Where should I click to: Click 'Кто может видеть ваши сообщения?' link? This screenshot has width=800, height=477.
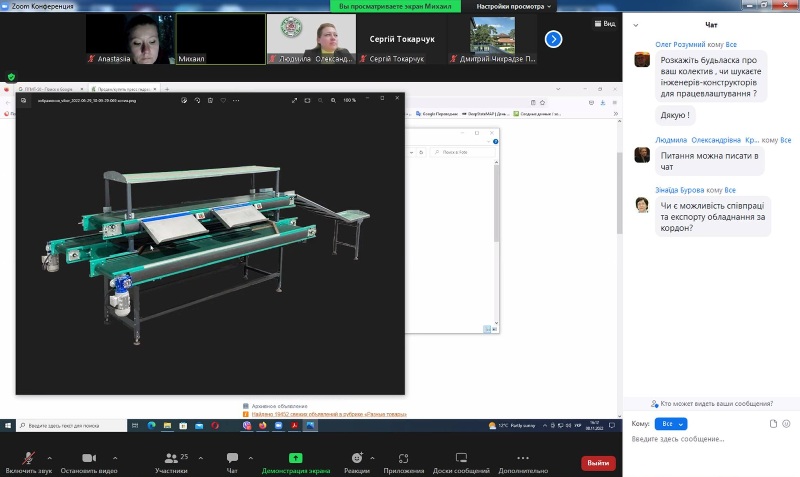pos(716,404)
